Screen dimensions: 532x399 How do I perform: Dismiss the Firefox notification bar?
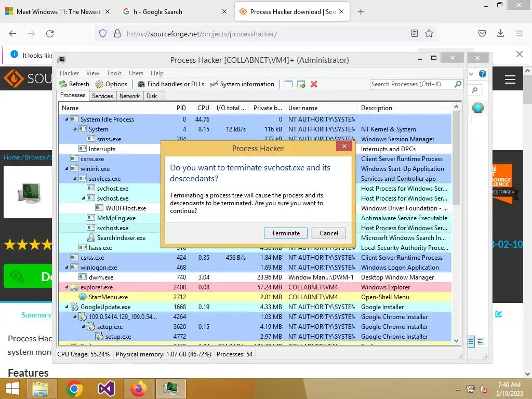pos(520,54)
